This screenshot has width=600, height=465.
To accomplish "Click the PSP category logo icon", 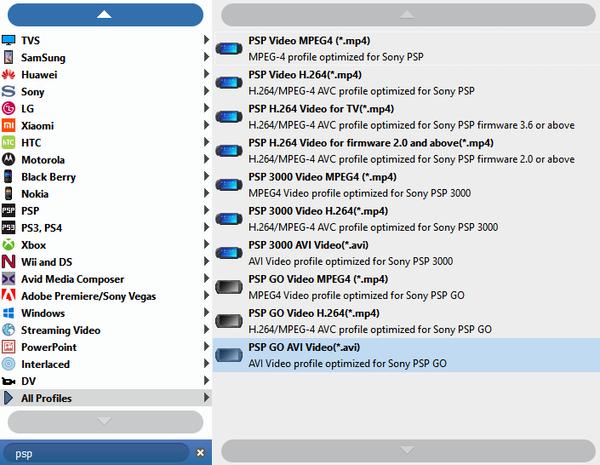I will point(8,210).
